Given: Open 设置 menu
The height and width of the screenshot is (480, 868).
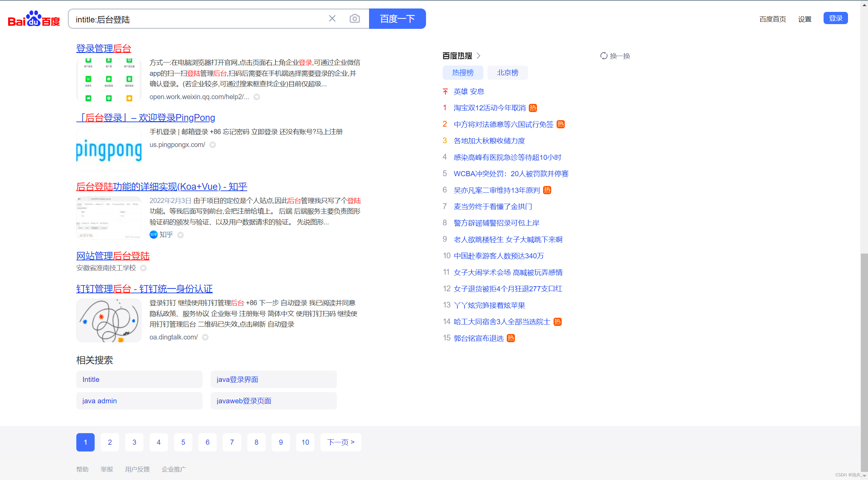Looking at the screenshot, I should 805,19.
